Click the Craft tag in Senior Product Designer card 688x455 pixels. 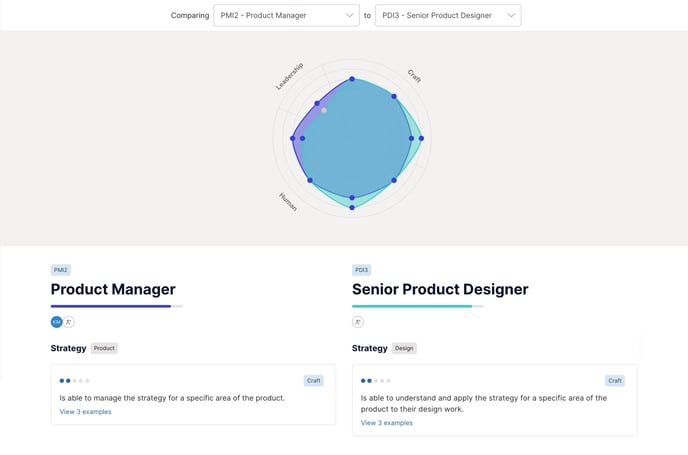click(615, 381)
